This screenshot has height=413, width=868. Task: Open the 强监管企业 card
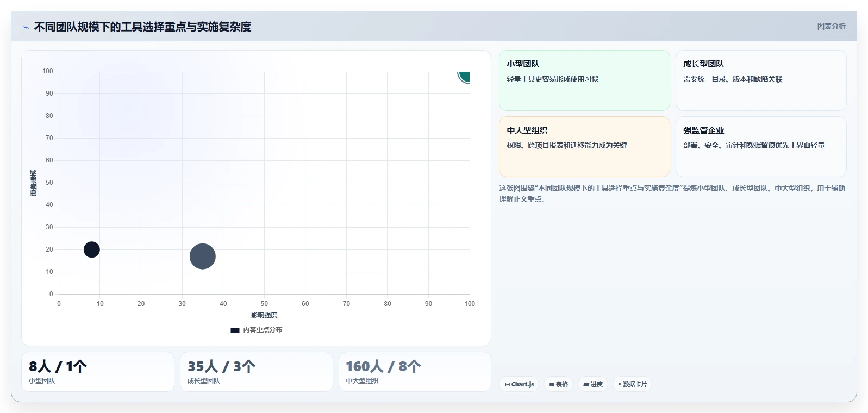pyautogui.click(x=761, y=147)
